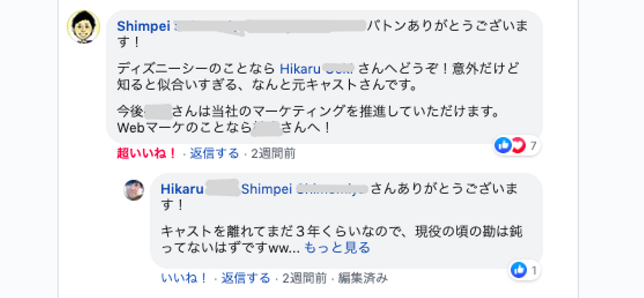Click the thumbs-up icon on Hikaru's reply

519,270
